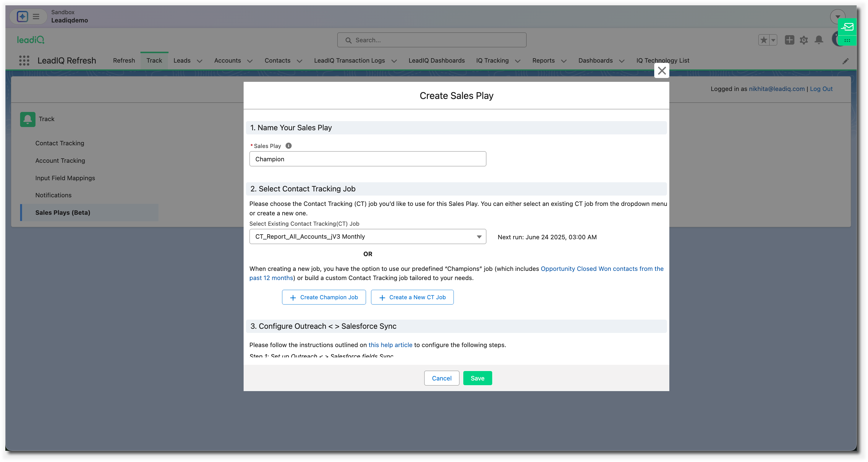This screenshot has height=462, width=868.
Task: Close the Create Sales Play modal
Action: [x=661, y=71]
